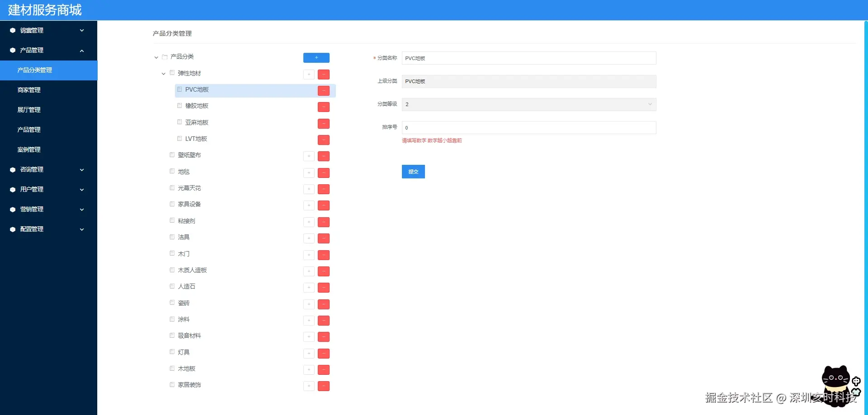Click the 提交 submit button
The height and width of the screenshot is (415, 868).
[x=413, y=172]
